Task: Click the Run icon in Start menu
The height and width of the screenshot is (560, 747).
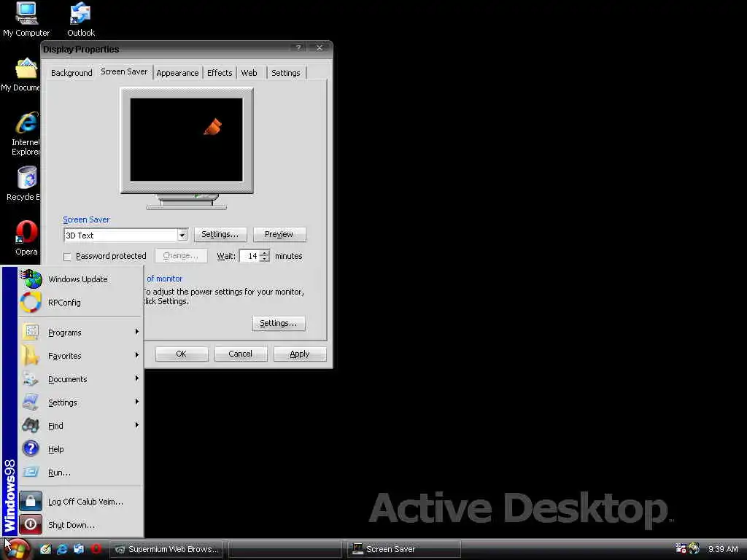Action: 31,472
